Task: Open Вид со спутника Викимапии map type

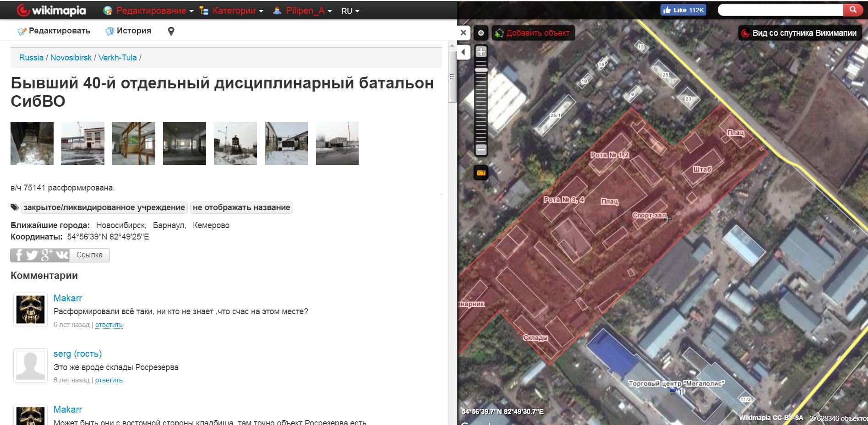Action: [x=799, y=33]
